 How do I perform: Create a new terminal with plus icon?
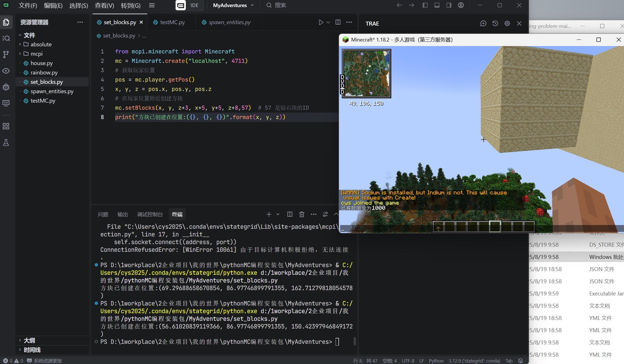269,214
